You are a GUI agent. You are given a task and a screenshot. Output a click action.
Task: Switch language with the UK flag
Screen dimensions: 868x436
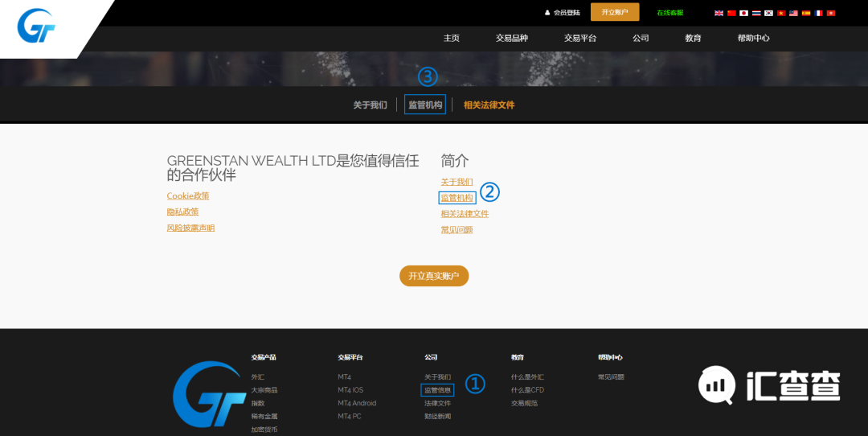click(x=719, y=13)
